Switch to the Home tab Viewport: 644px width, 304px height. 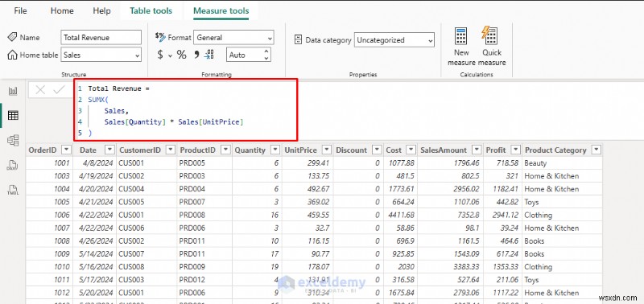pos(62,10)
